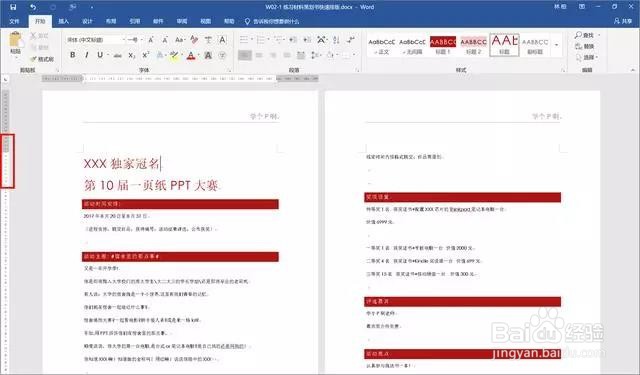The width and height of the screenshot is (640, 375).
Task: Toggle italic formatting
Action: tap(87, 55)
